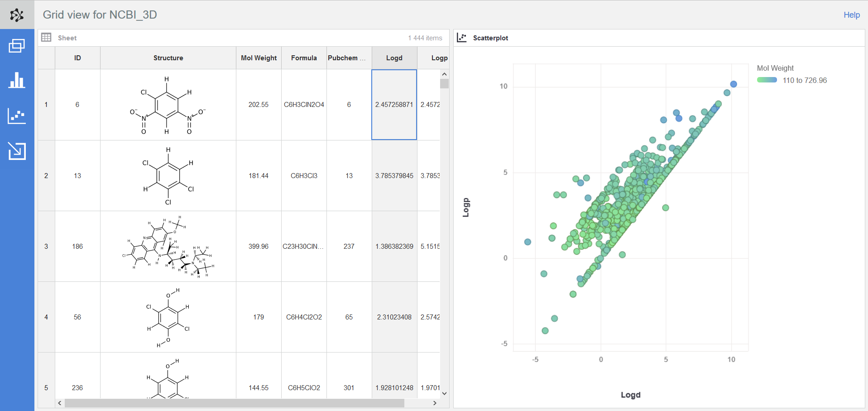Open the Help link

pyautogui.click(x=851, y=15)
